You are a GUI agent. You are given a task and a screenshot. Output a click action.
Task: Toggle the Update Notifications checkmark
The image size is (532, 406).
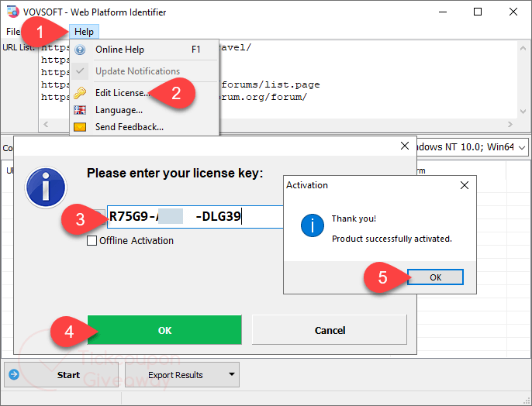pyautogui.click(x=80, y=71)
